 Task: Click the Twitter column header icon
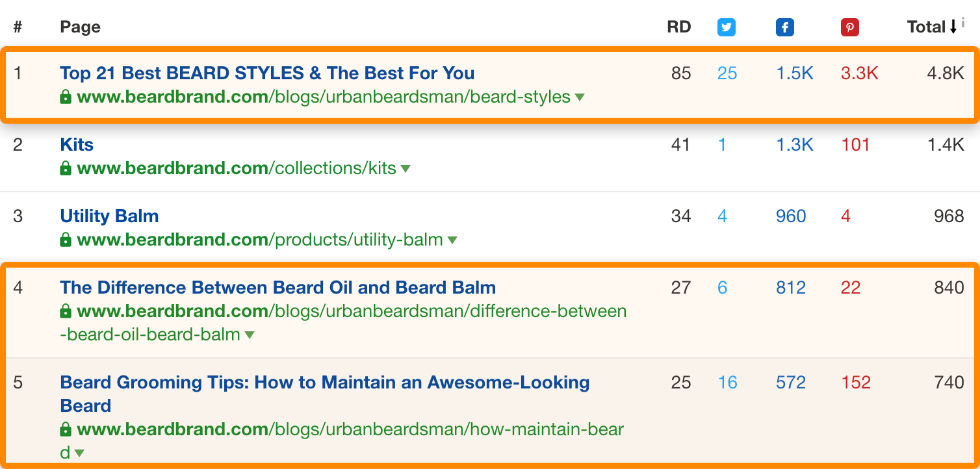pos(726,27)
